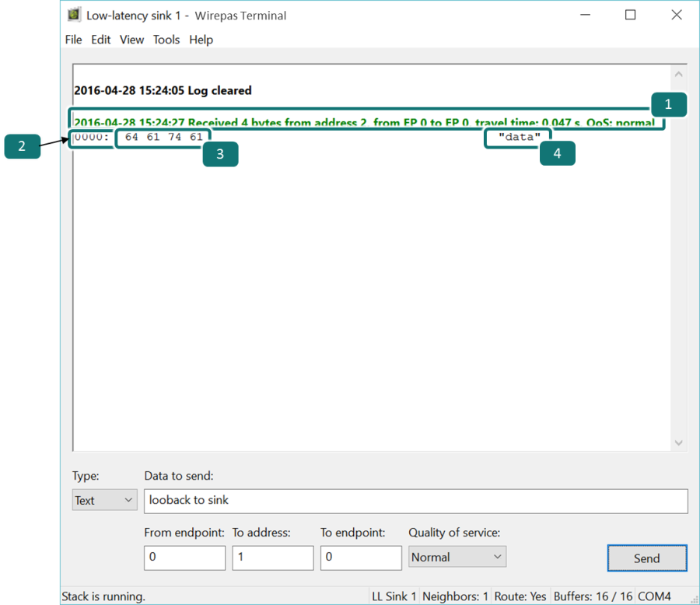Click the scroll-down arrow of the log scrollbar
Viewport: 700px width, 605px height.
tap(678, 442)
